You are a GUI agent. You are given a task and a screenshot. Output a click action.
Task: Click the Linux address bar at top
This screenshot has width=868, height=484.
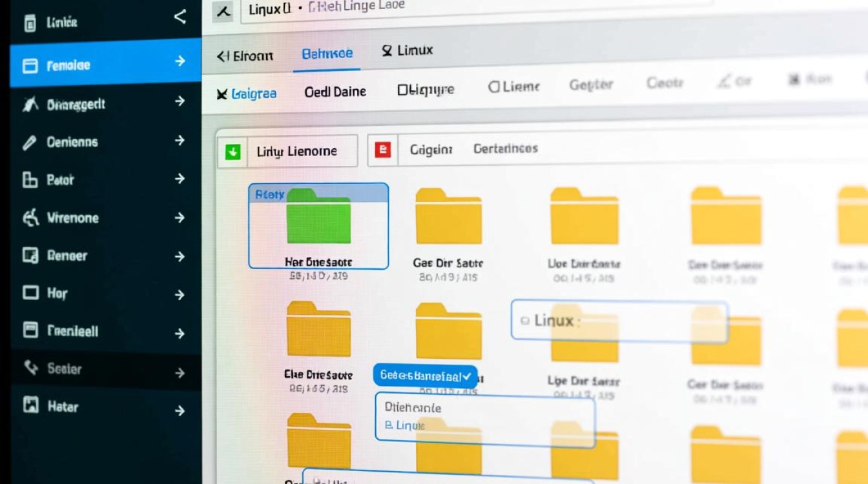pyautogui.click(x=452, y=9)
